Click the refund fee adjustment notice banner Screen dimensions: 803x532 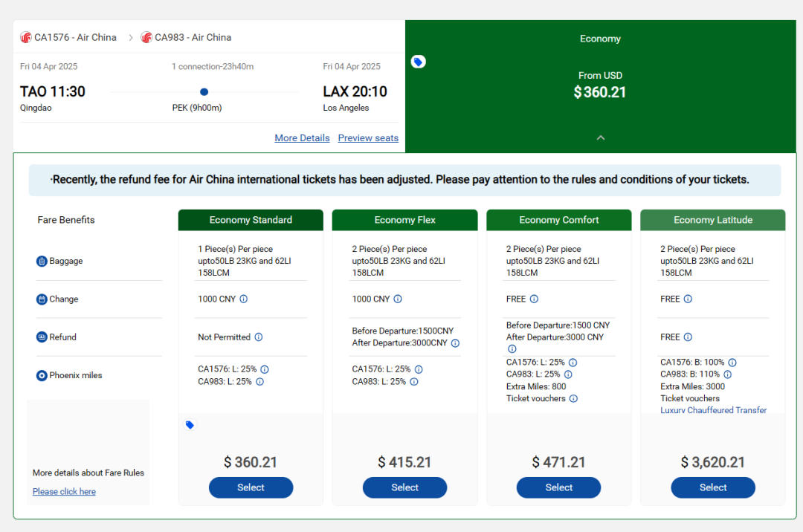tap(404, 180)
